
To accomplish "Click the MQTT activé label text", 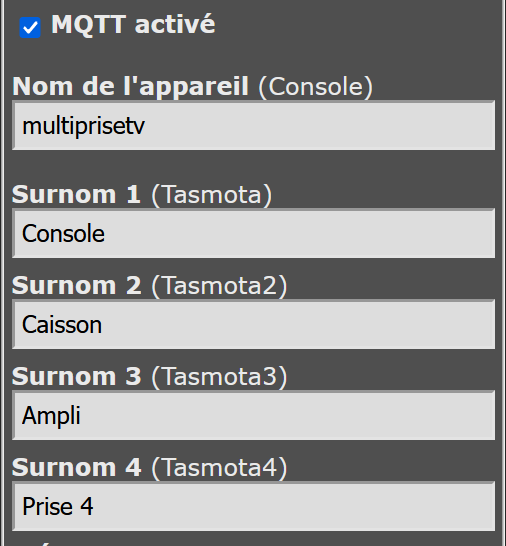I will (x=133, y=24).
